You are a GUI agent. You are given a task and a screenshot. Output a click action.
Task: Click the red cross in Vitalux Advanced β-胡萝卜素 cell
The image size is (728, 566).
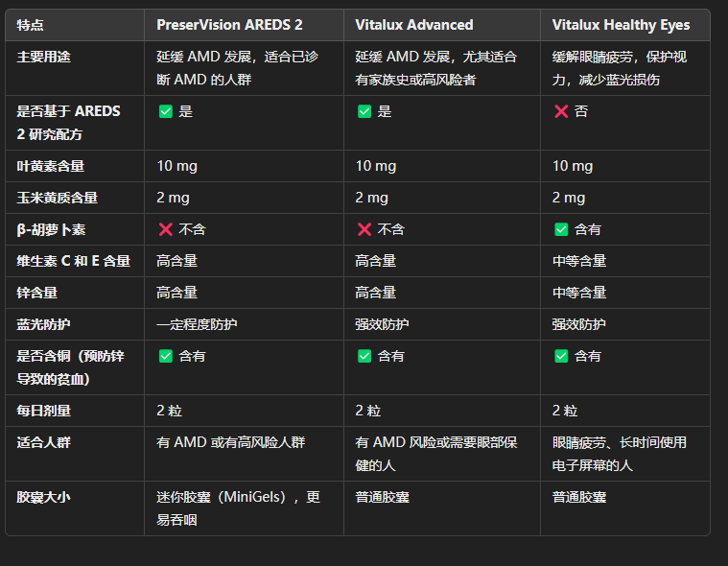[364, 229]
